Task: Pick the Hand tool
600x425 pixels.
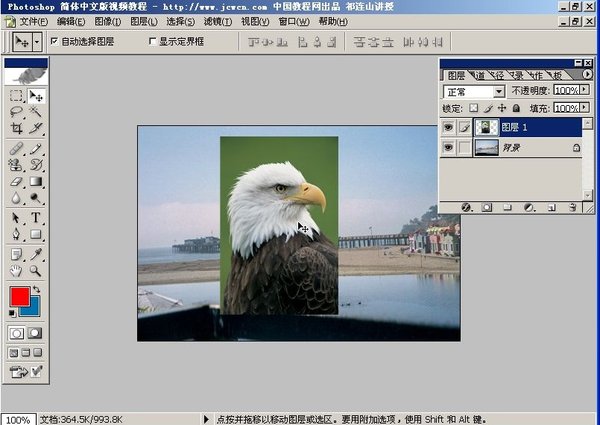Action: coord(16,270)
